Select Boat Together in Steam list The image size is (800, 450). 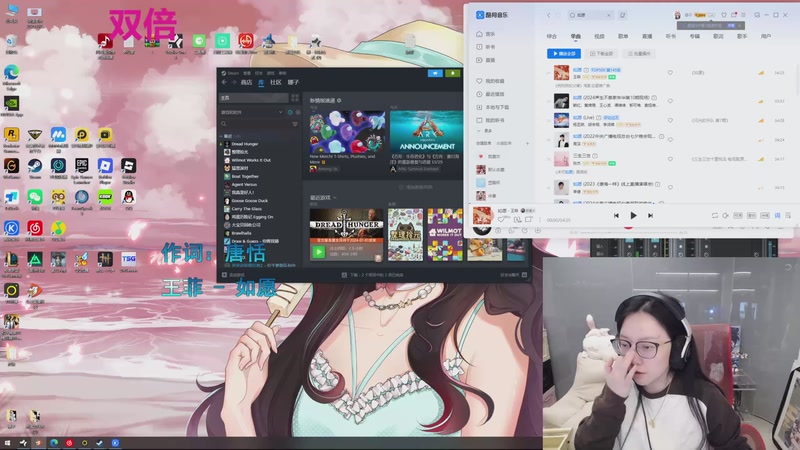click(245, 177)
